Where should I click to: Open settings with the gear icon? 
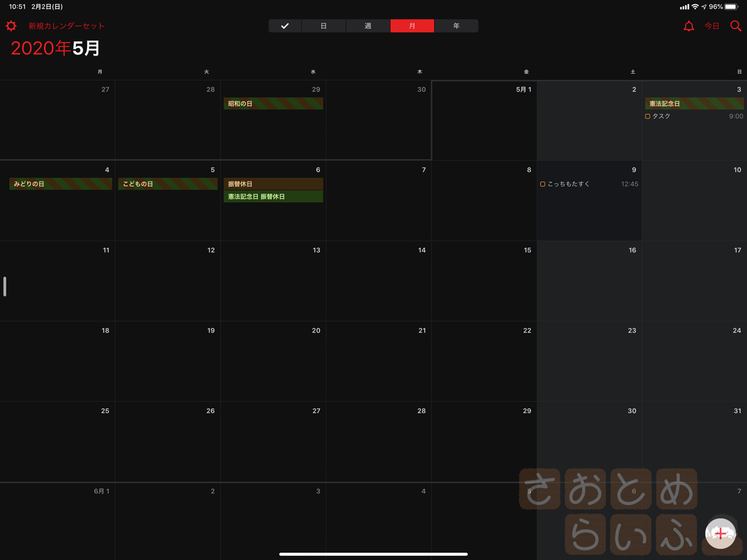click(x=11, y=26)
